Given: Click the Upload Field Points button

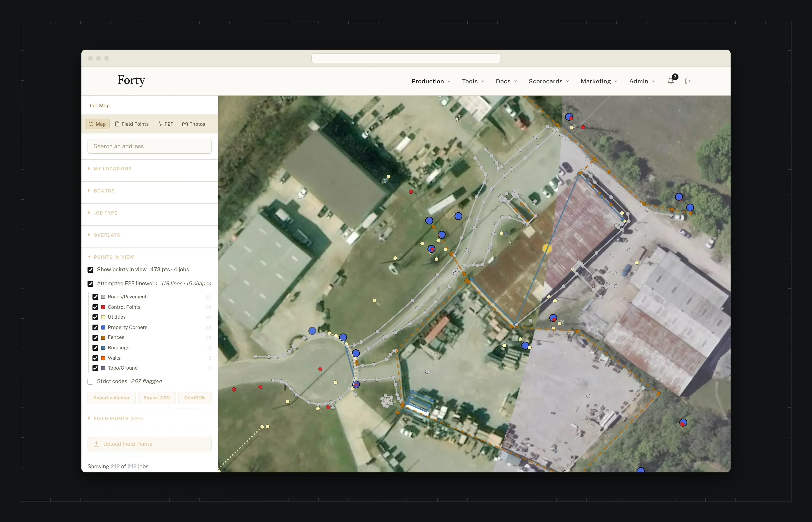Looking at the screenshot, I should [150, 444].
